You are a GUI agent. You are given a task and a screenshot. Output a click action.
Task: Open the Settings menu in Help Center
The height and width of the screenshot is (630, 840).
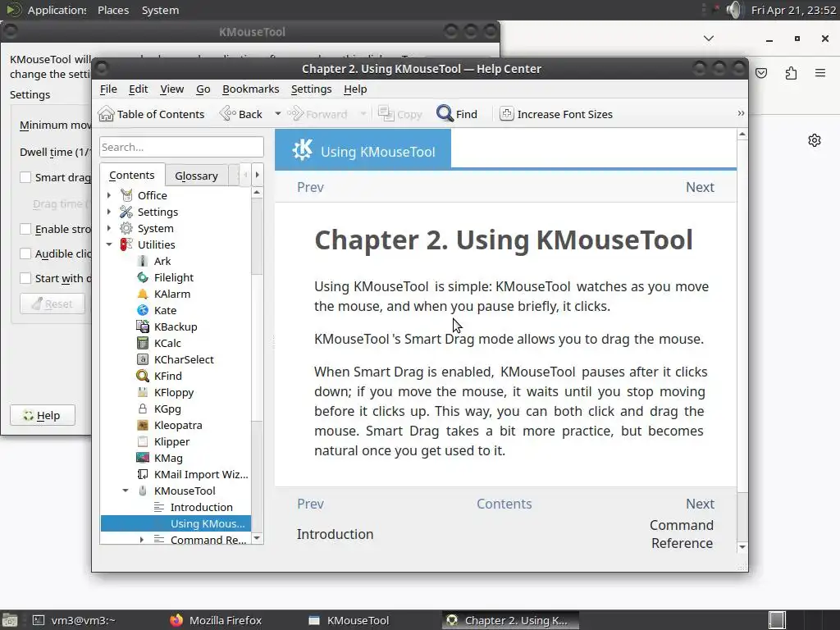click(x=311, y=89)
